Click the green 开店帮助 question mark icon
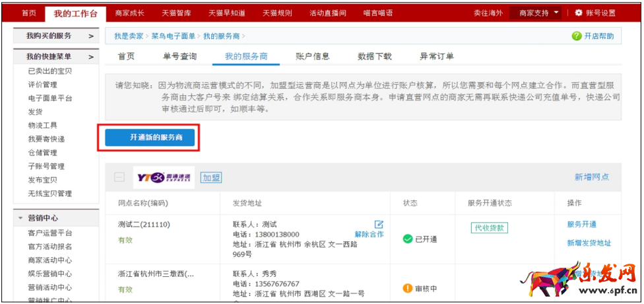This screenshot has width=644, height=304. click(577, 36)
